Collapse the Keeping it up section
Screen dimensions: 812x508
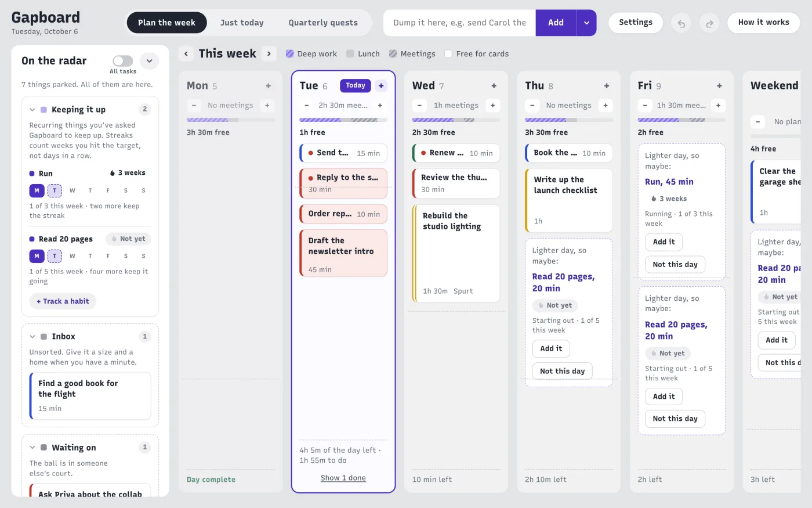[x=32, y=110]
